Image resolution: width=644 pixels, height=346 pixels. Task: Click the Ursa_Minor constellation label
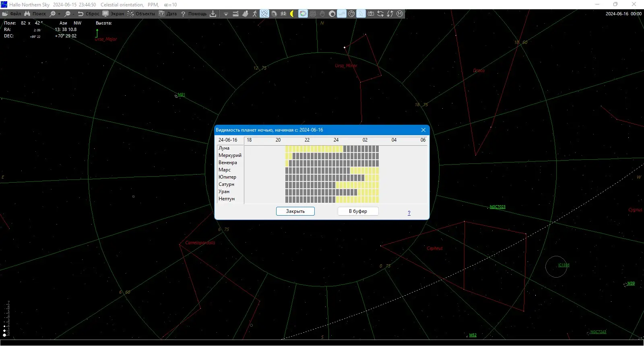(346, 66)
